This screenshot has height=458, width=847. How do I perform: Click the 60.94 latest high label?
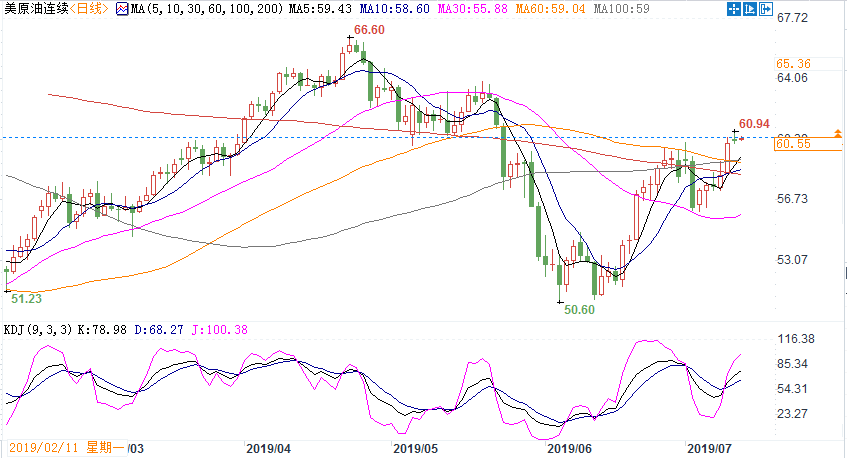click(754, 123)
